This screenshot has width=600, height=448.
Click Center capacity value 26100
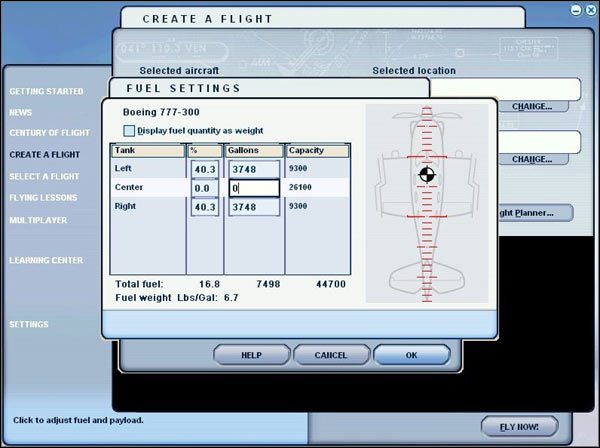300,187
